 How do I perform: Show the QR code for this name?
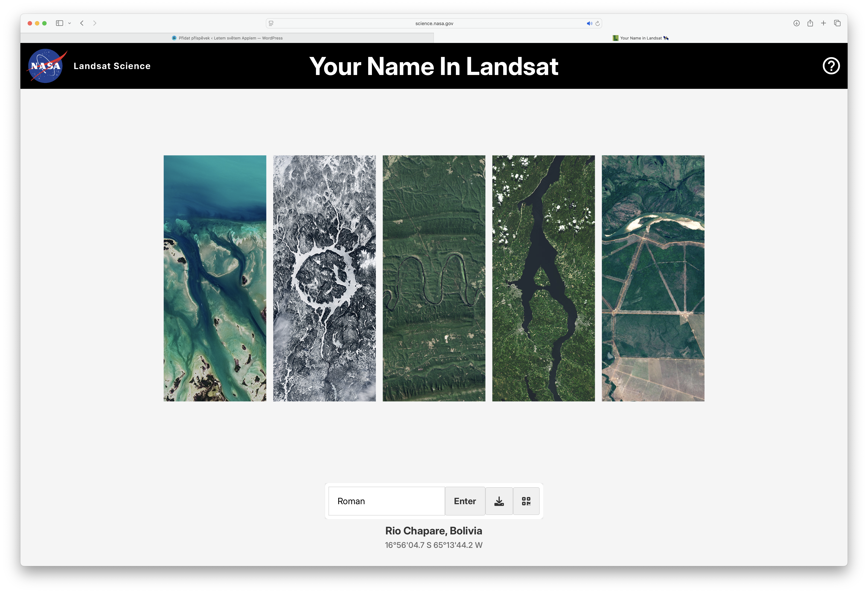click(526, 501)
